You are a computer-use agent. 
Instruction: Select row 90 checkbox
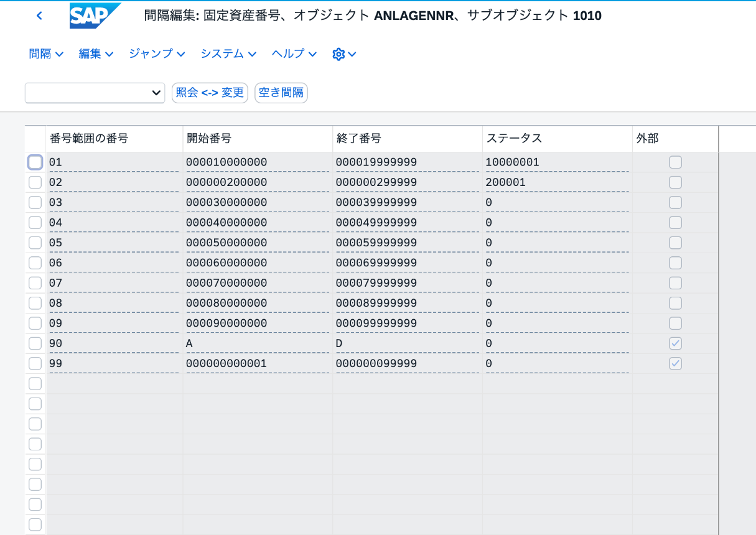click(x=35, y=343)
